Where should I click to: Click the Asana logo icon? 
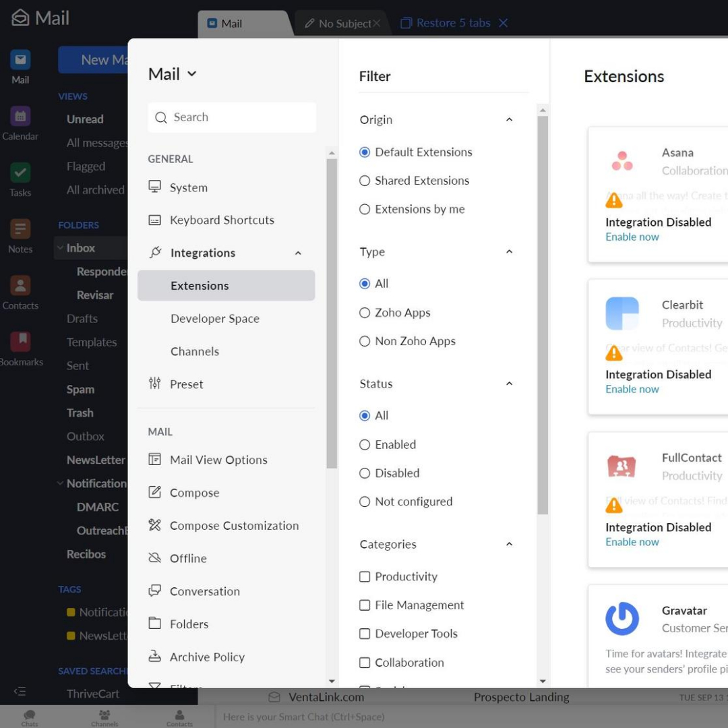622,161
